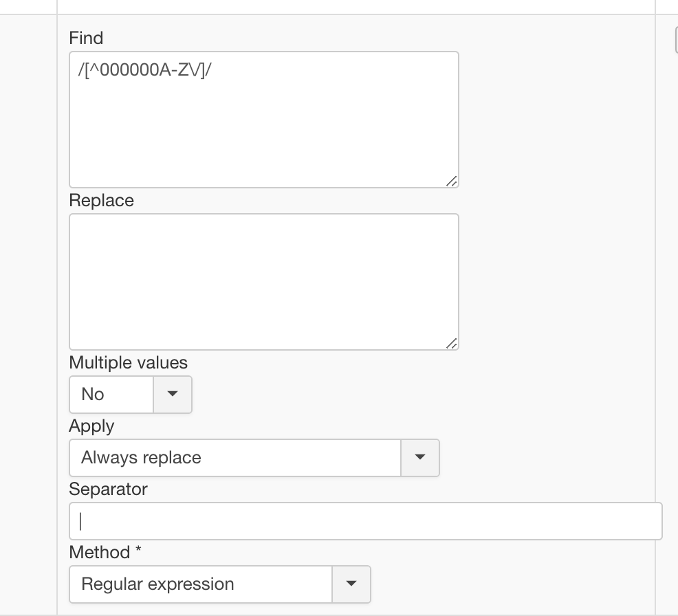Click the required 'Method *' label
This screenshot has width=678, height=616.
[x=103, y=552]
